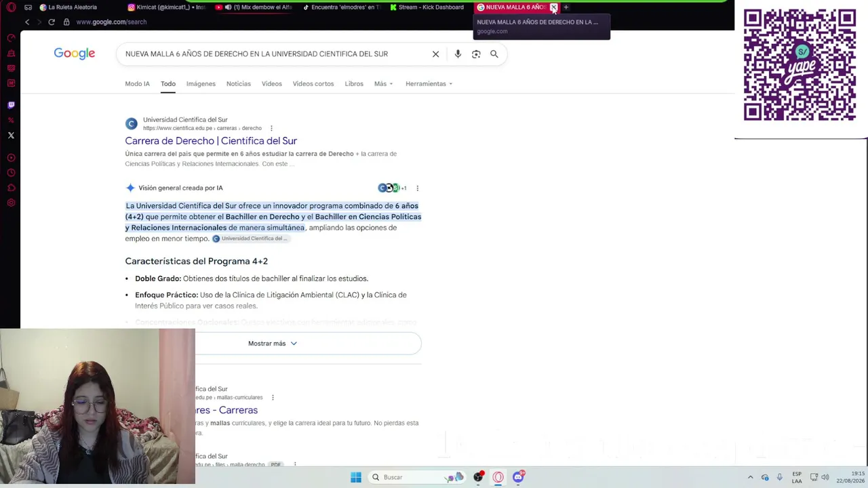
Task: Open Google Lens image search
Action: (476, 54)
